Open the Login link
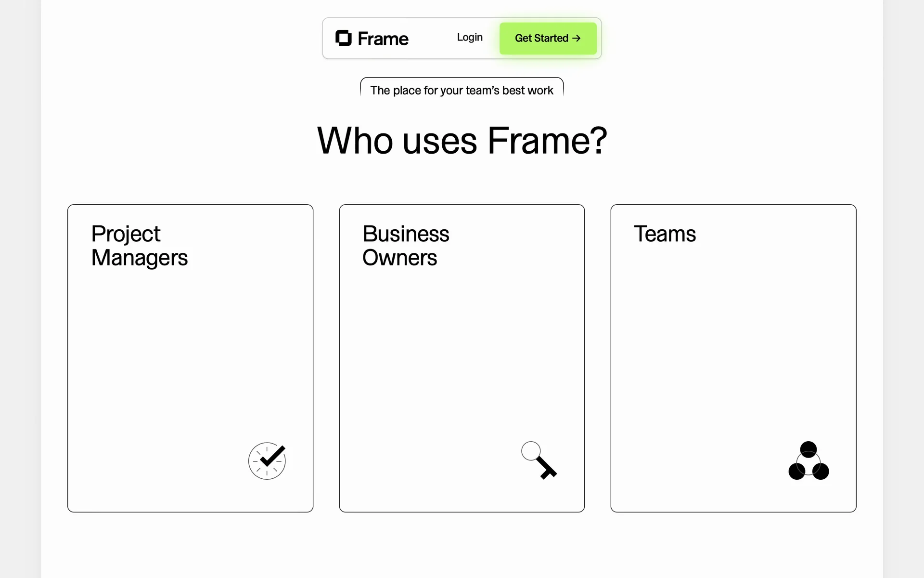Image resolution: width=924 pixels, height=578 pixels. 469,38
